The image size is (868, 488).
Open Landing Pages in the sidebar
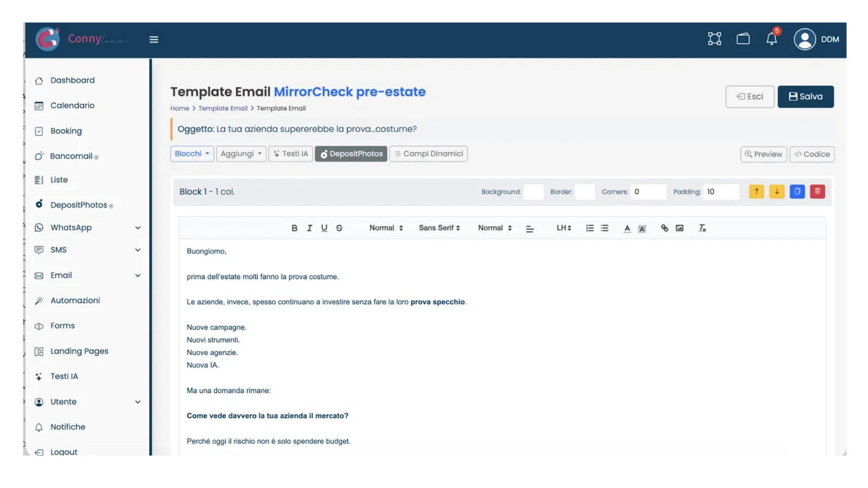(79, 351)
